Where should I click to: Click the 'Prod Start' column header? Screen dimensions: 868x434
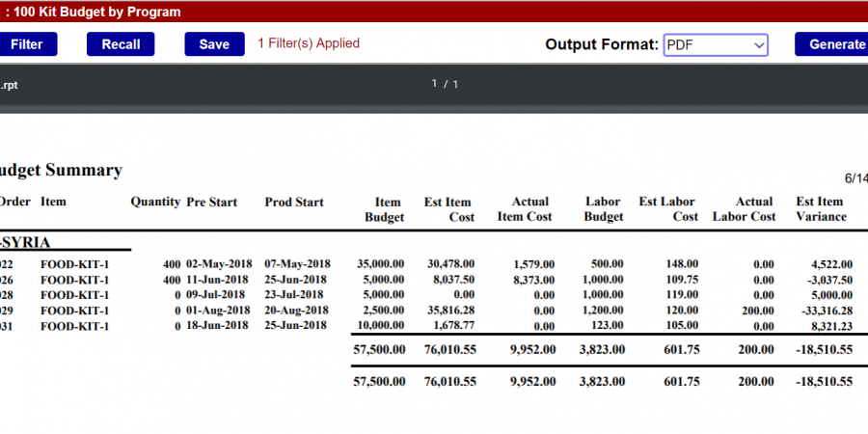click(294, 203)
